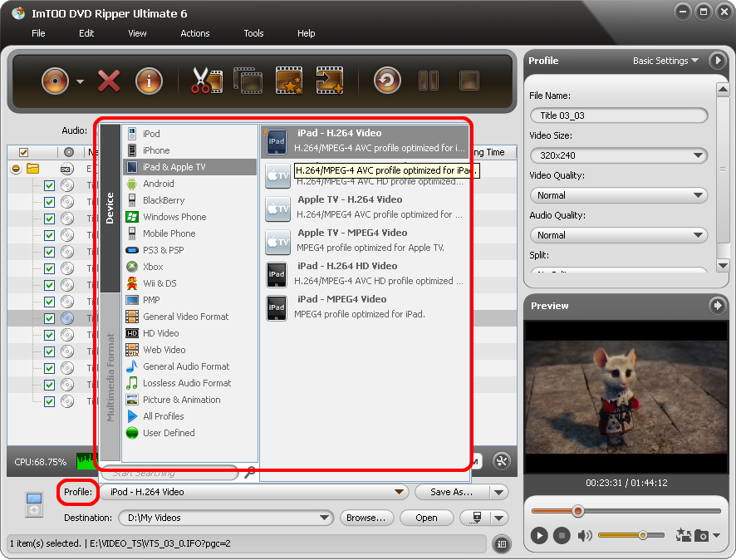Expand the Save As arrow dropdown
This screenshot has width=736, height=560.
tap(499, 492)
